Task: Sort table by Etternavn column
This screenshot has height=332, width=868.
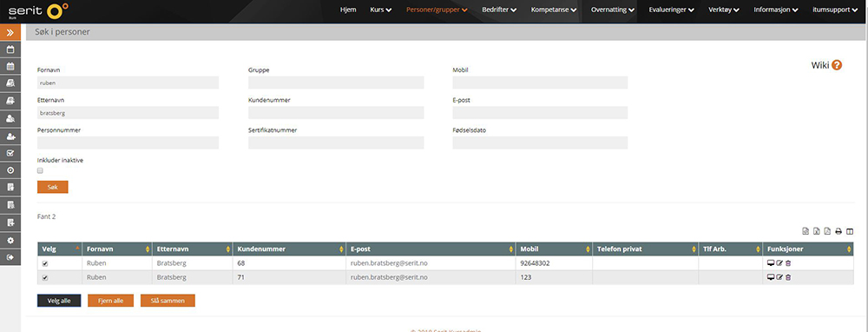Action: (x=192, y=249)
